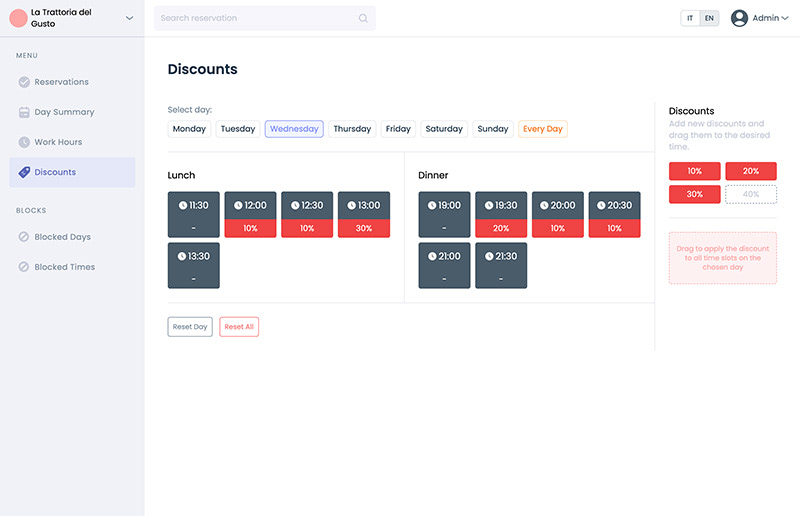Click the clock icon on 13:30 slot
This screenshot has width=800, height=516.
pyautogui.click(x=182, y=256)
